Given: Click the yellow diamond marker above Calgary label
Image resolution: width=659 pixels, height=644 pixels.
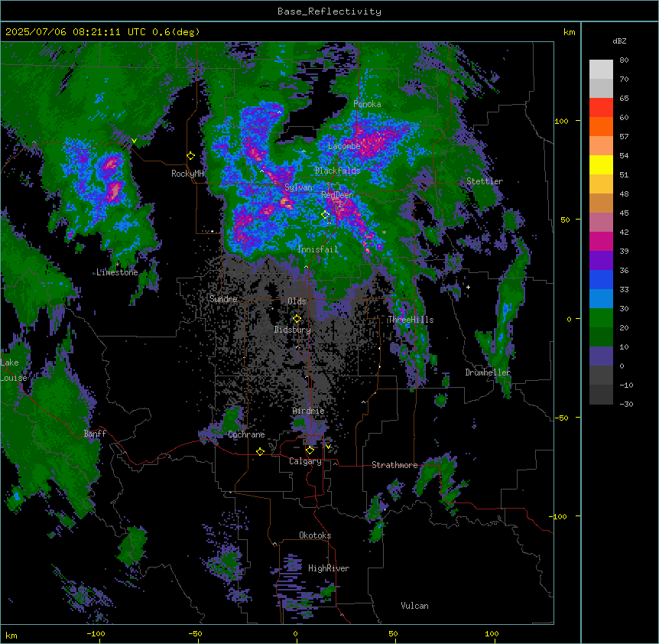Looking at the screenshot, I should [x=310, y=450].
